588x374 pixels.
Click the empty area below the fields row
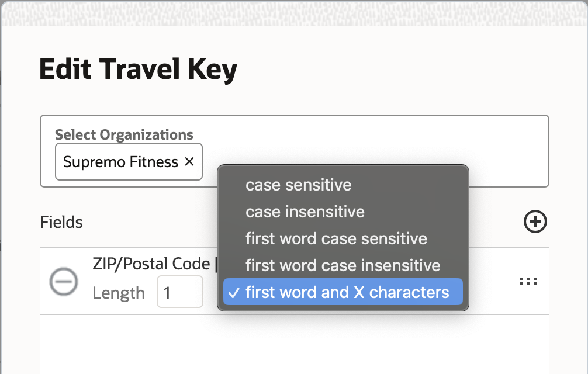tap(292, 345)
